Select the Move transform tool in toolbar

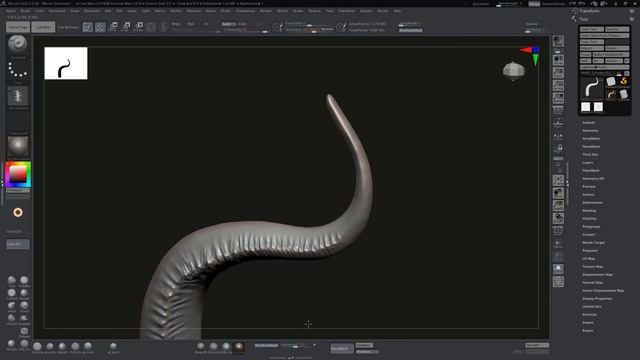point(113,27)
